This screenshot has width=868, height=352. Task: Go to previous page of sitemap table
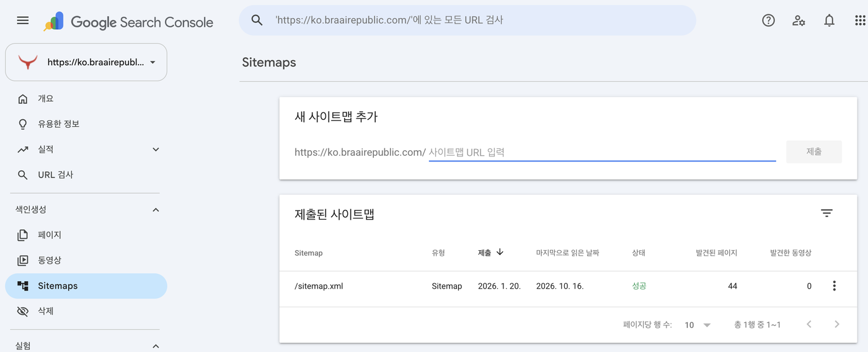pos(808,324)
